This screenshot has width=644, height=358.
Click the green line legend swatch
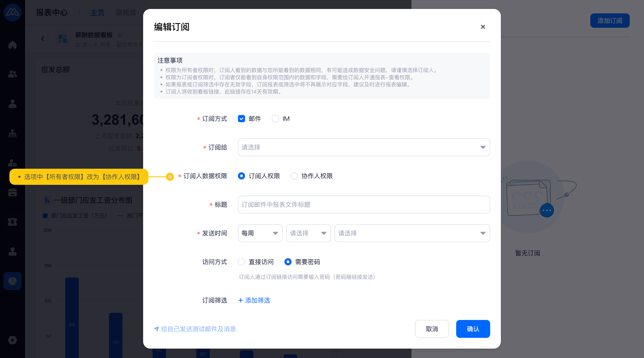[120, 215]
